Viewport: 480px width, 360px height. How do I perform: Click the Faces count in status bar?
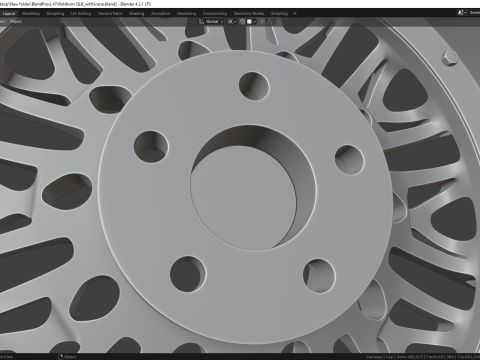coord(441,357)
